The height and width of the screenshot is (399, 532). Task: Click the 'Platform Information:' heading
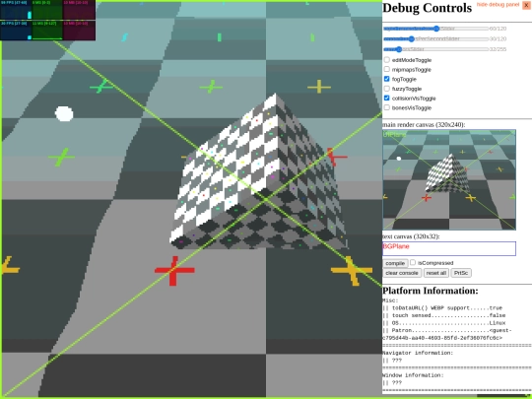(x=431, y=291)
